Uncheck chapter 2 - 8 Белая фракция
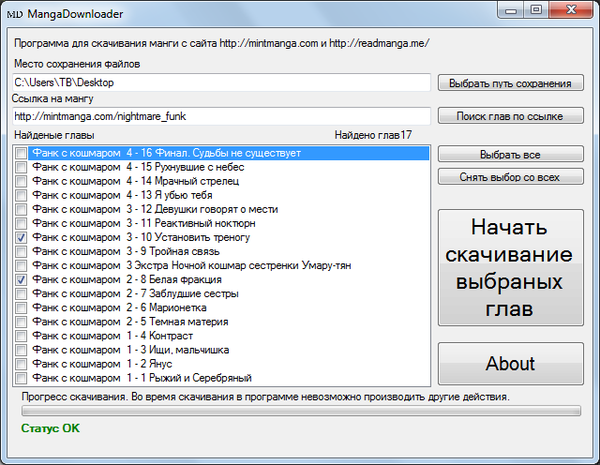The height and width of the screenshot is (465, 600). 22,280
